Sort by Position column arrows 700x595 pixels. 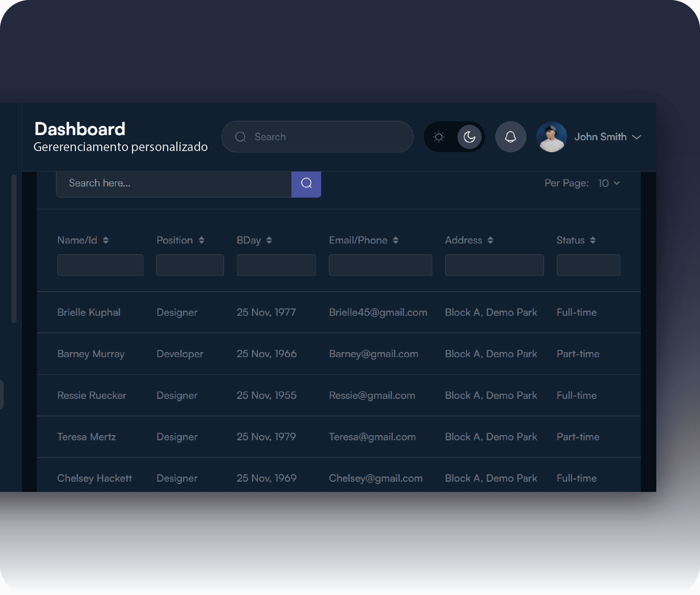tap(201, 240)
